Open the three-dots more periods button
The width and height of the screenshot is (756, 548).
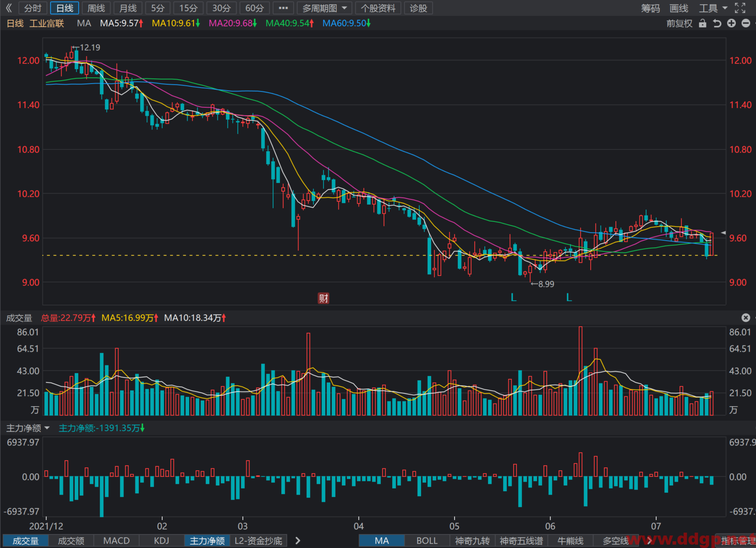tap(283, 8)
